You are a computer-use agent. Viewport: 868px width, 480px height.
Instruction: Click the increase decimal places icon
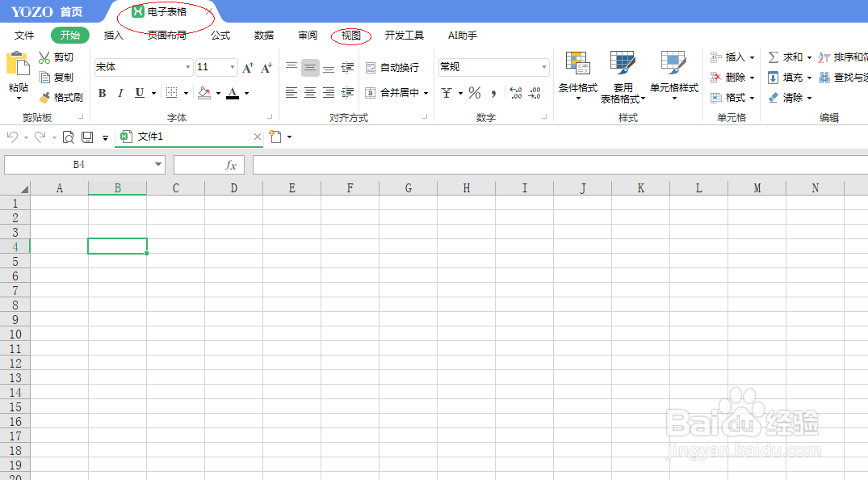(515, 93)
